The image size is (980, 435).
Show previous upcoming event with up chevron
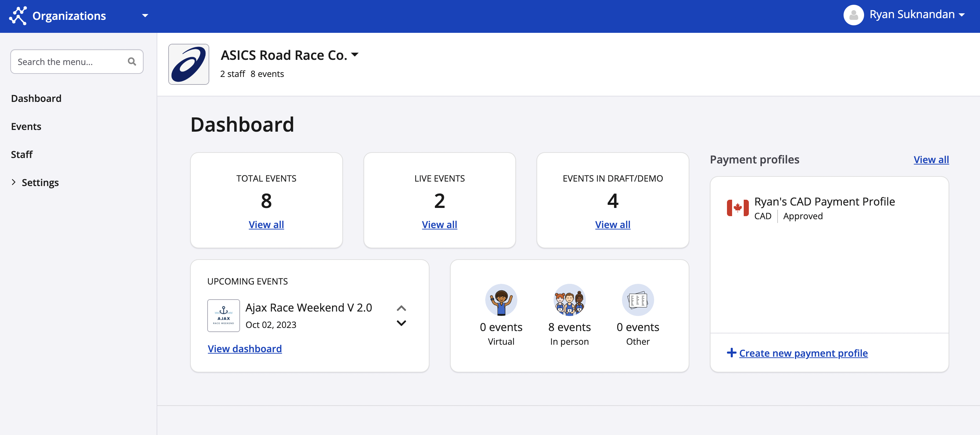pyautogui.click(x=401, y=308)
